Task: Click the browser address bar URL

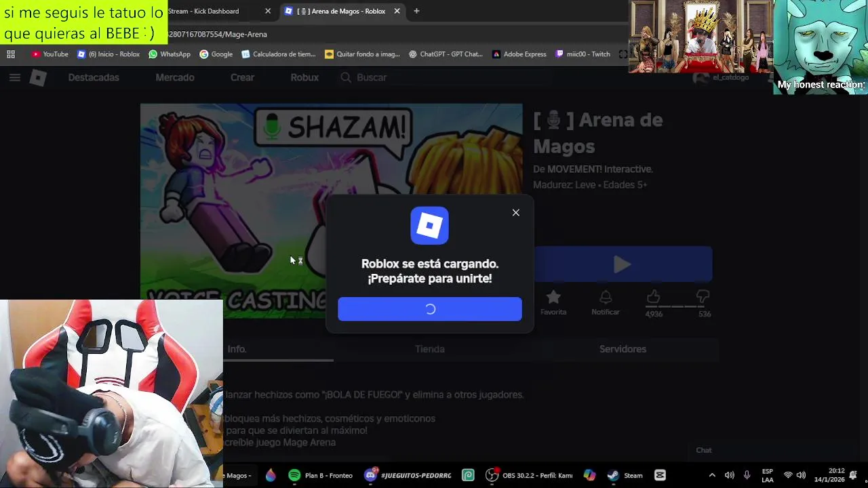Action: tap(218, 34)
